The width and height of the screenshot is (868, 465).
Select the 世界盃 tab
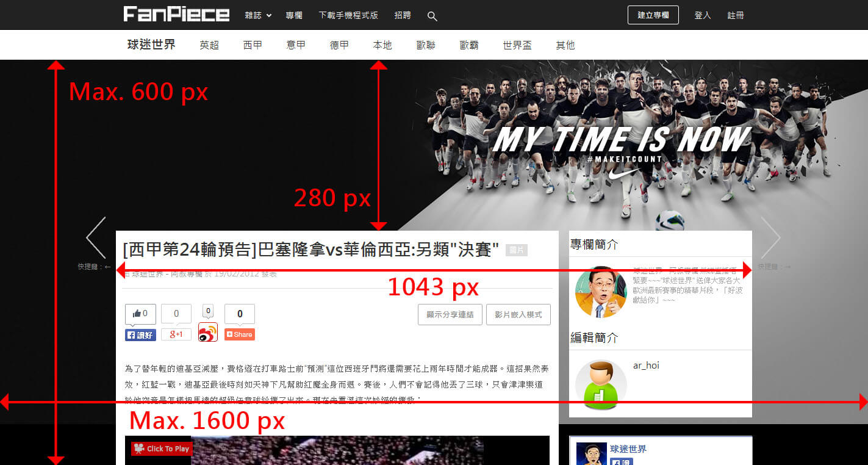click(x=517, y=45)
